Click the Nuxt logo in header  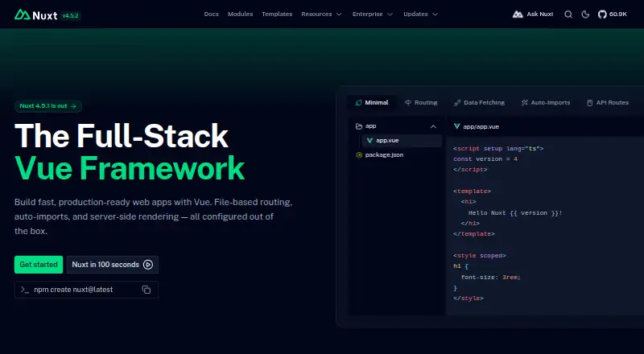tap(35, 15)
